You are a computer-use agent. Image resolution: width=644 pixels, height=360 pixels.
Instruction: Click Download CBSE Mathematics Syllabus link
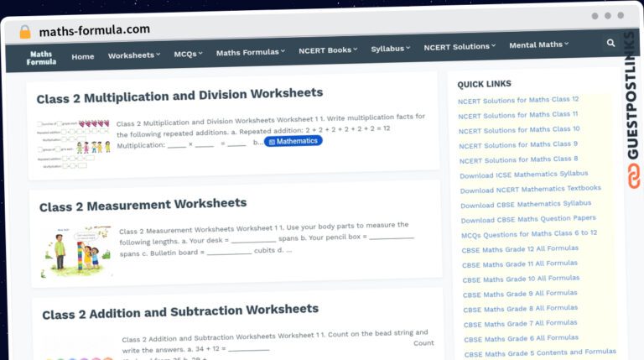526,204
